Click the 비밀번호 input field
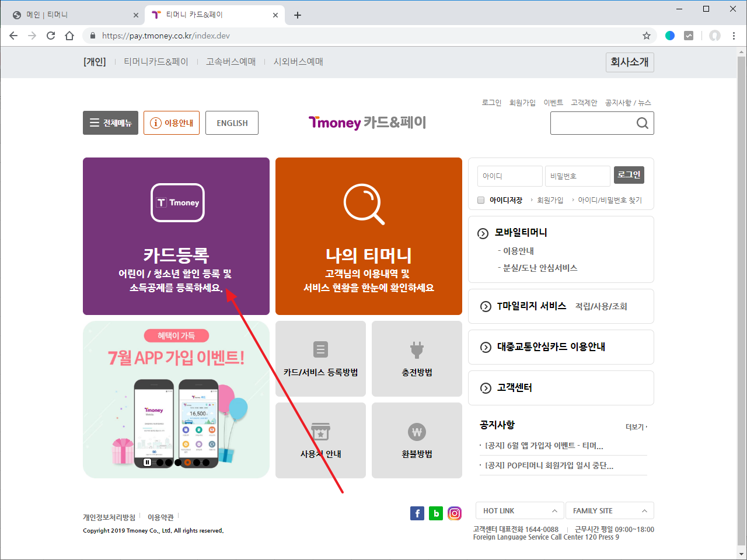Viewport: 747px width, 560px height. click(578, 176)
